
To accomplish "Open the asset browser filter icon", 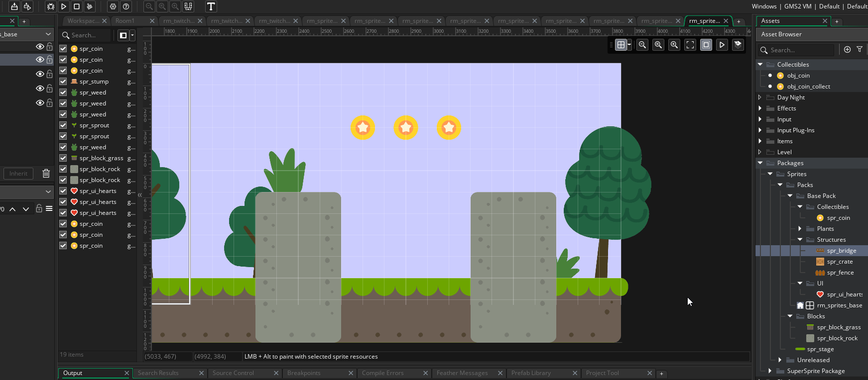I will pyautogui.click(x=859, y=50).
